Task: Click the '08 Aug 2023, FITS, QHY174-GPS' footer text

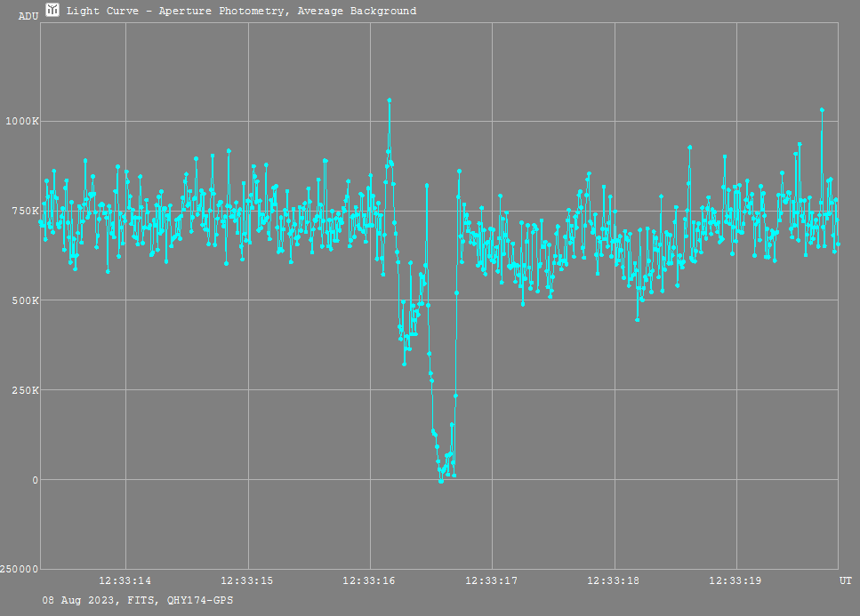Action: click(x=138, y=601)
